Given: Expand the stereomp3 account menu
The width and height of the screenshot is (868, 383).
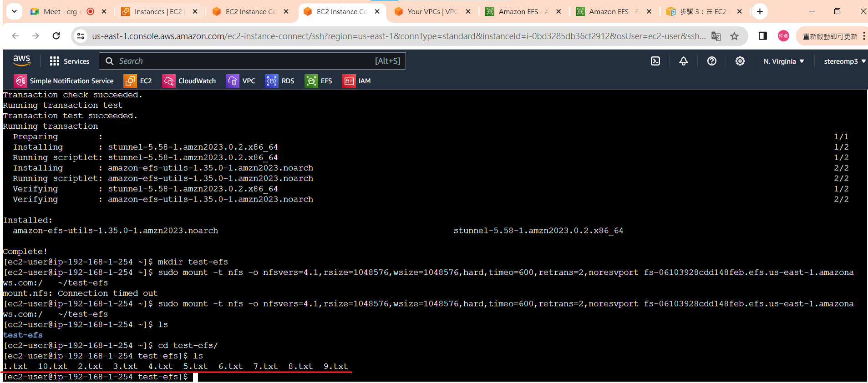Looking at the screenshot, I should pyautogui.click(x=844, y=61).
